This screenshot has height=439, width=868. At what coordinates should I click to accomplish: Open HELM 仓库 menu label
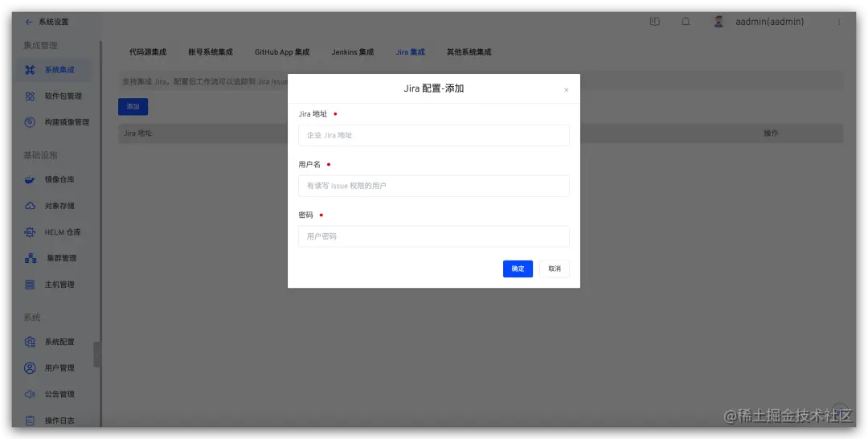(x=63, y=232)
